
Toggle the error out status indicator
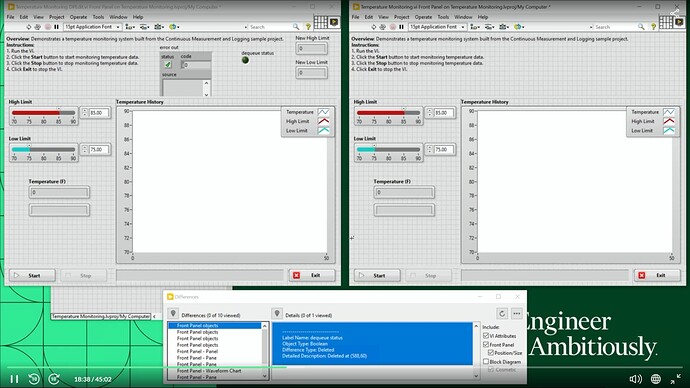[x=168, y=65]
